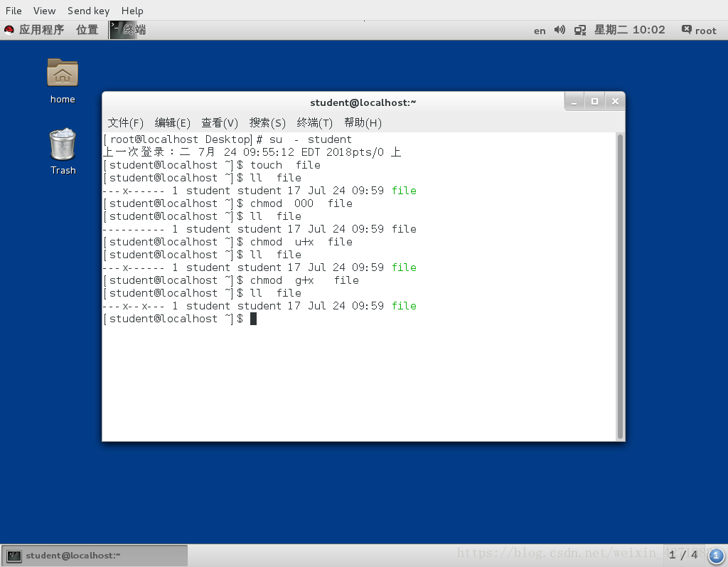Click the network connection icon in the top panel

click(580, 30)
